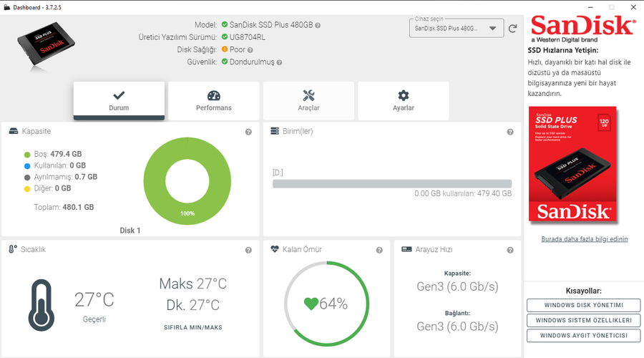
Task: Click the refresh device list icon
Action: [x=512, y=29]
